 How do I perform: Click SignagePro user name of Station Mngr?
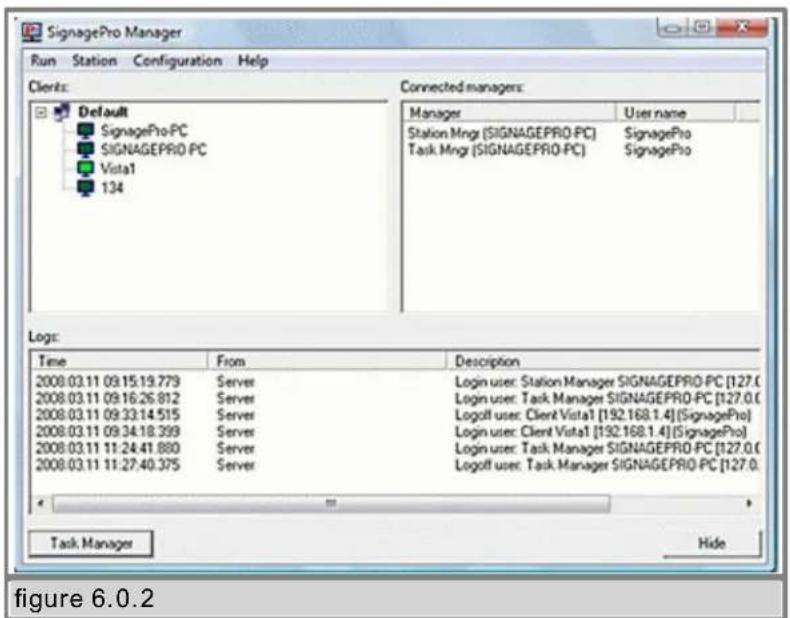(657, 133)
